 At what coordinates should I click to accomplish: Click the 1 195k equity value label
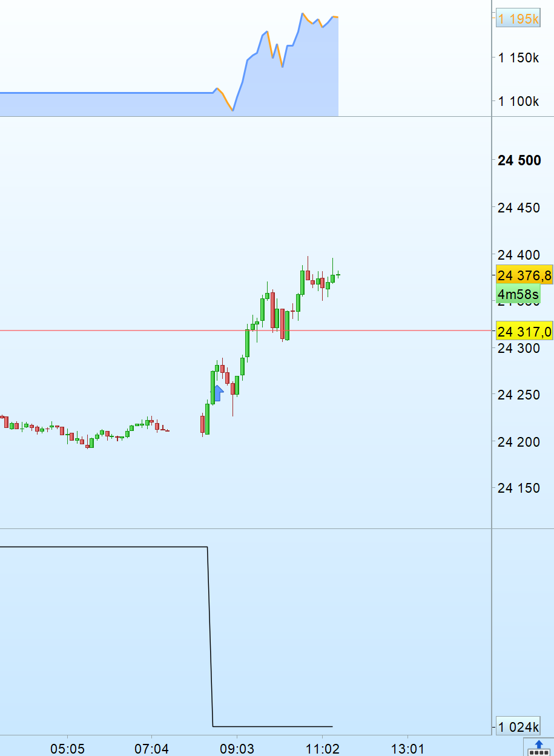[518, 19]
